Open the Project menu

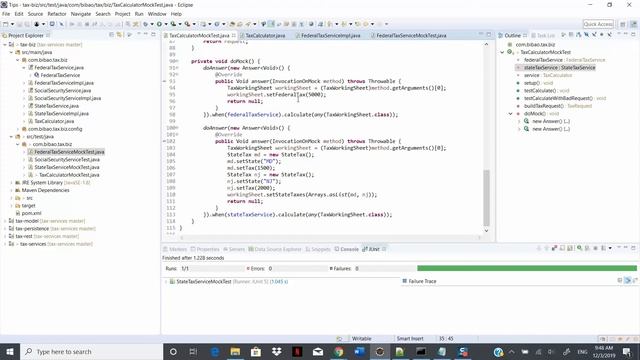tap(122, 14)
